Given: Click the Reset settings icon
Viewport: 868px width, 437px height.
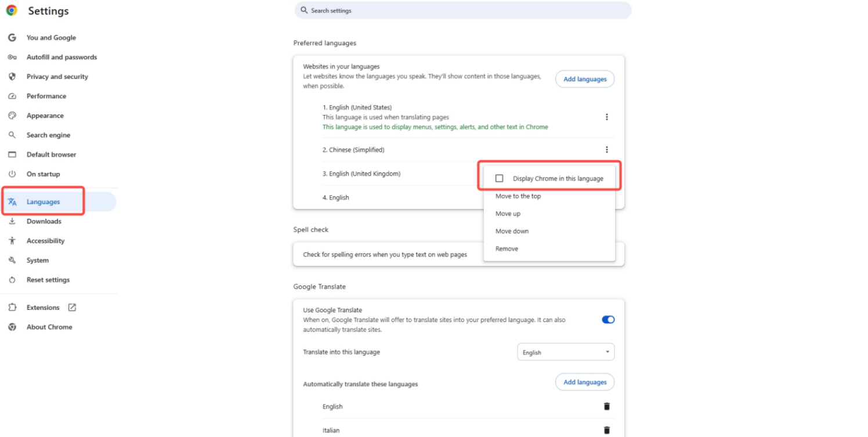Looking at the screenshot, I should (x=12, y=280).
